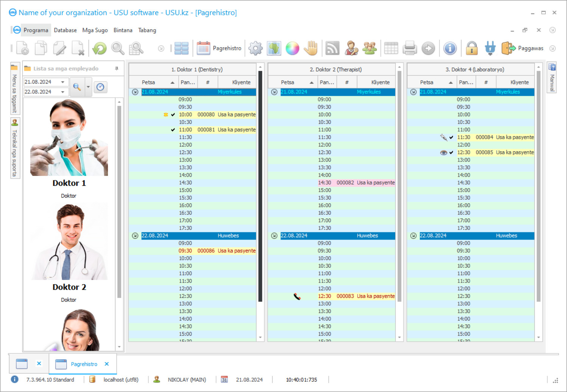
Task: Open the Database menu
Action: (65, 30)
